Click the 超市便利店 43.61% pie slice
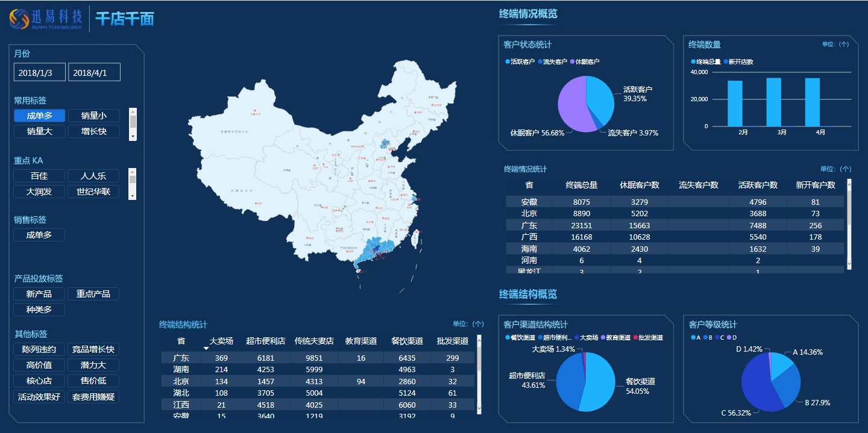This screenshot has height=433, width=868. click(x=568, y=382)
